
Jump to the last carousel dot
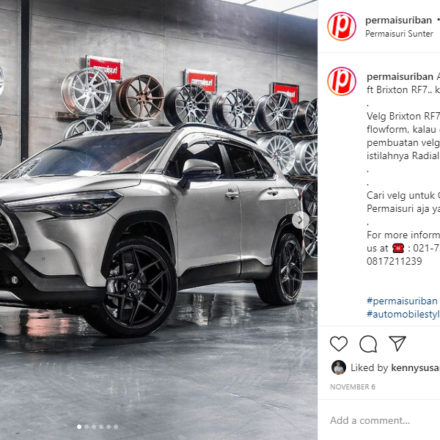[x=116, y=427]
